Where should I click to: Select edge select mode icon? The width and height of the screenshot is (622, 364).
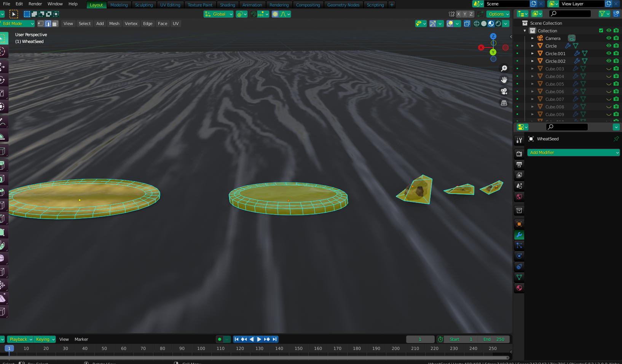pyautogui.click(x=48, y=24)
